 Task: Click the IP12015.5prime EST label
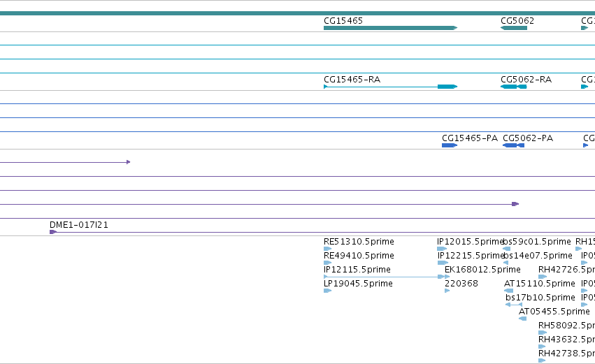point(470,242)
